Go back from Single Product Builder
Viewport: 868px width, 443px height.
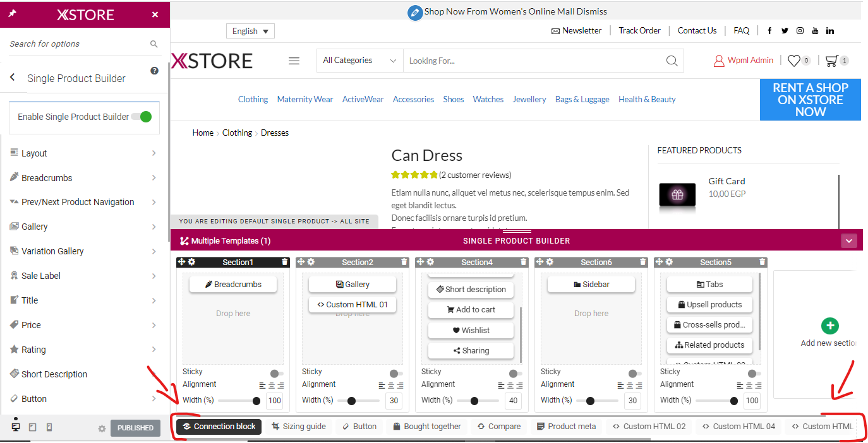point(12,78)
